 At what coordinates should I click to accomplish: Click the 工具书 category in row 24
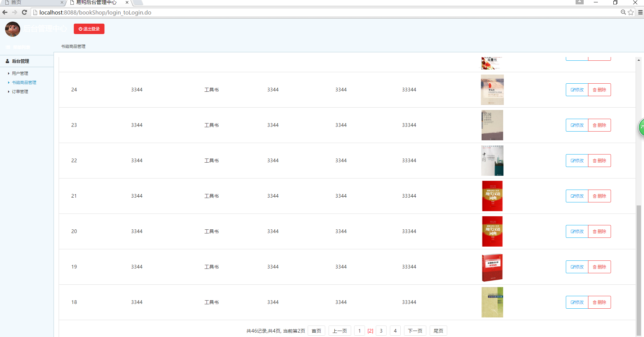click(212, 90)
